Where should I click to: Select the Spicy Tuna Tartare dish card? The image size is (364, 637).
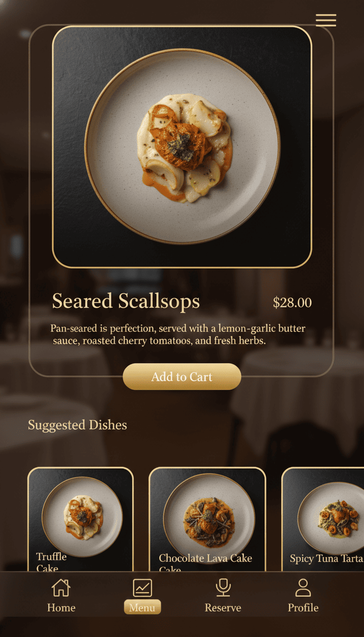pyautogui.click(x=323, y=519)
